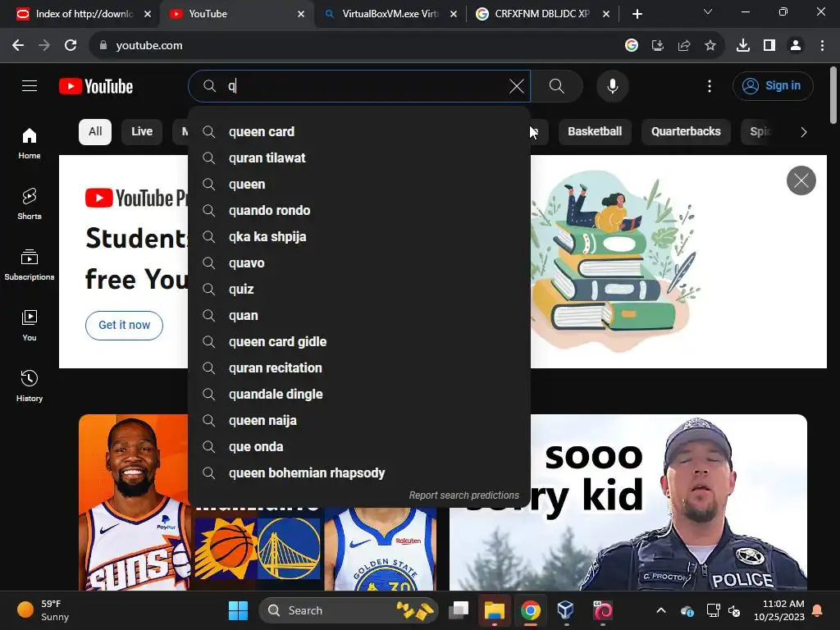Click the taskbar Search box

click(x=348, y=610)
